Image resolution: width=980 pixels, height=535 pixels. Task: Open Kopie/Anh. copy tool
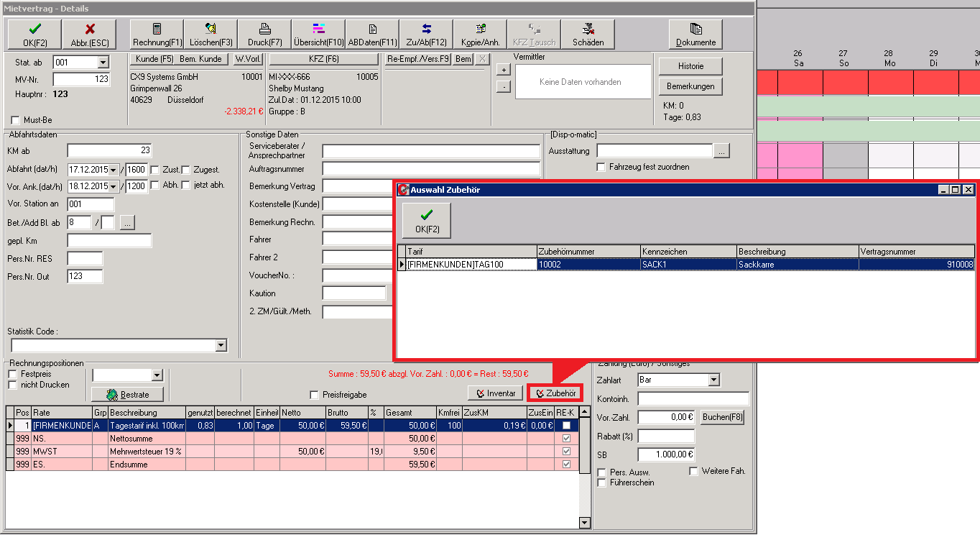[480, 34]
